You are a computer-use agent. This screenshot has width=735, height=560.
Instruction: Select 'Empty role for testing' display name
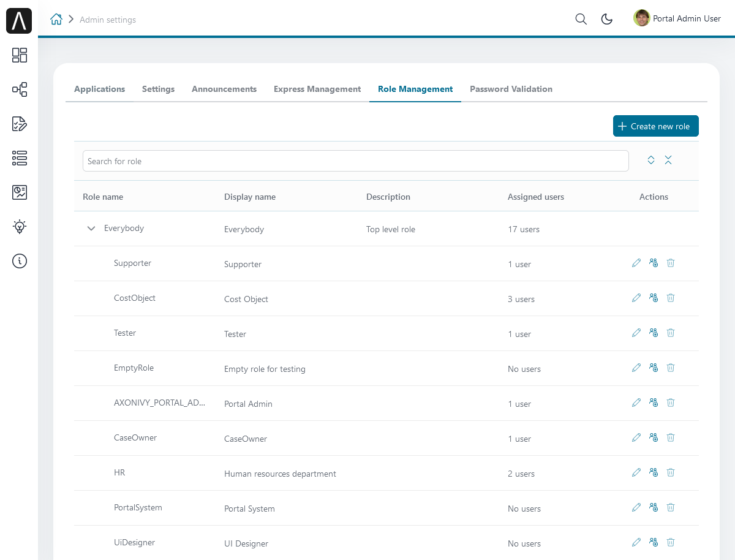coord(265,369)
